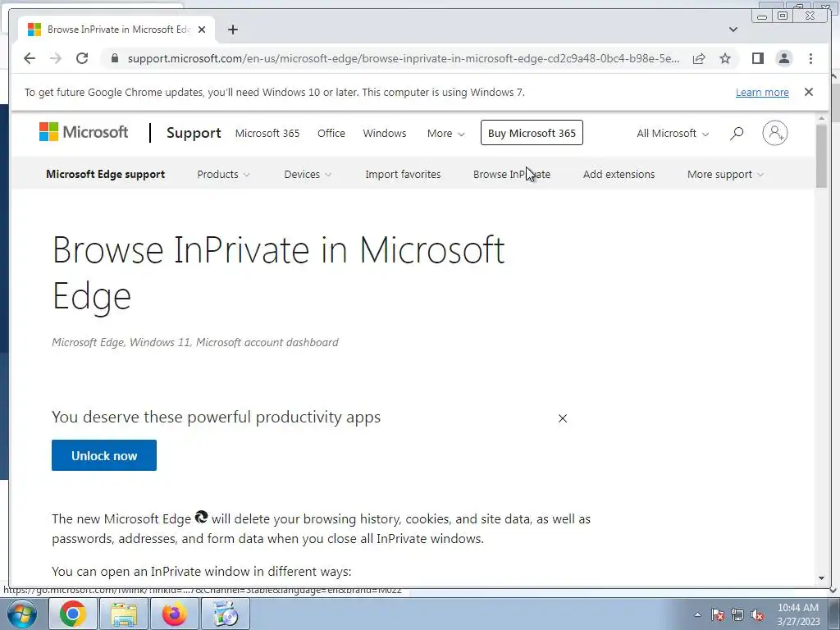840x630 pixels.
Task: Open a new tab with the plus button
Action: click(x=232, y=30)
